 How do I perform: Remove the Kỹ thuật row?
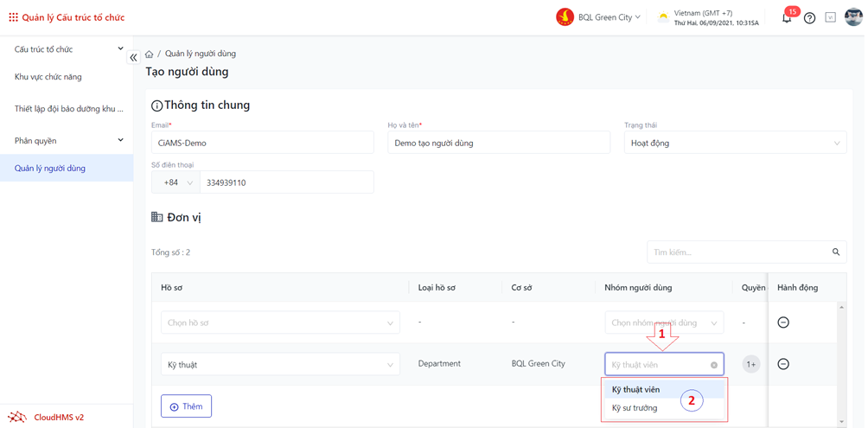tap(783, 364)
